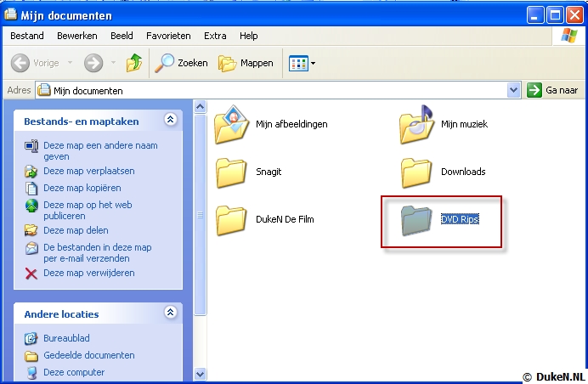Click the Mijn muziek label
This screenshot has height=384, width=588.
[464, 124]
